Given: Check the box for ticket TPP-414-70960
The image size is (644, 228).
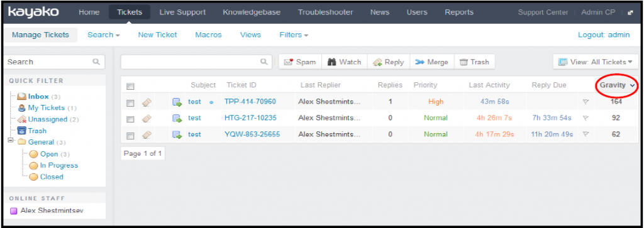Looking at the screenshot, I should point(130,102).
